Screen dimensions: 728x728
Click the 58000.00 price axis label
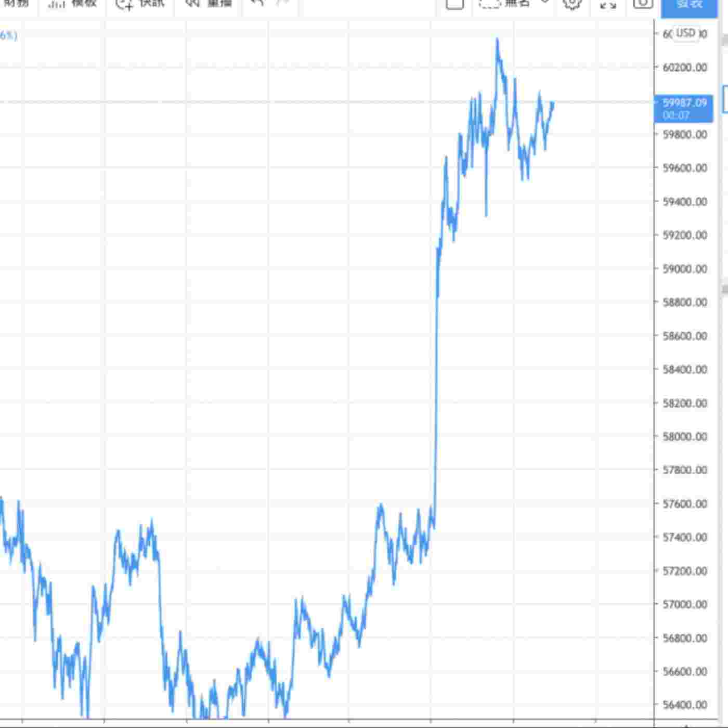684,437
